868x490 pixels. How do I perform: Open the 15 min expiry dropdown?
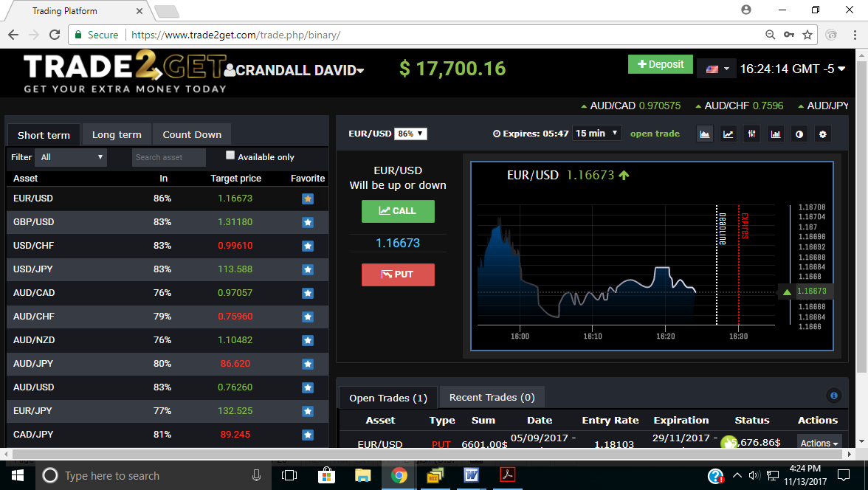click(596, 134)
